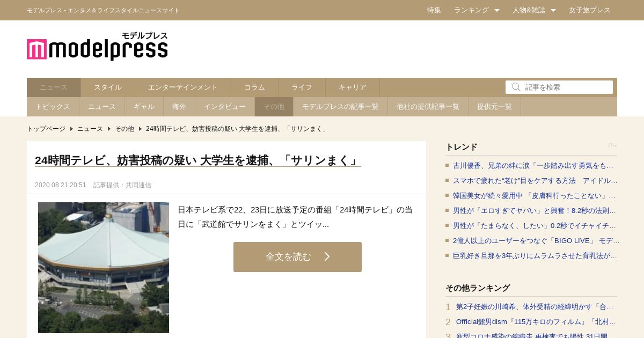644x338 pixels.
Task: Open the ライフ tab
Action: tap(302, 87)
